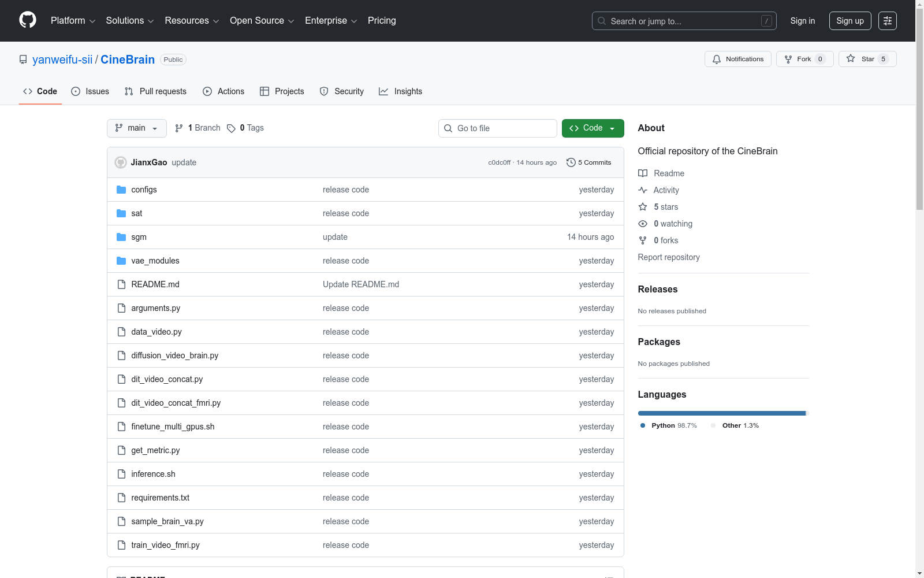Open the diffusion_video_brain.py file

tap(174, 355)
